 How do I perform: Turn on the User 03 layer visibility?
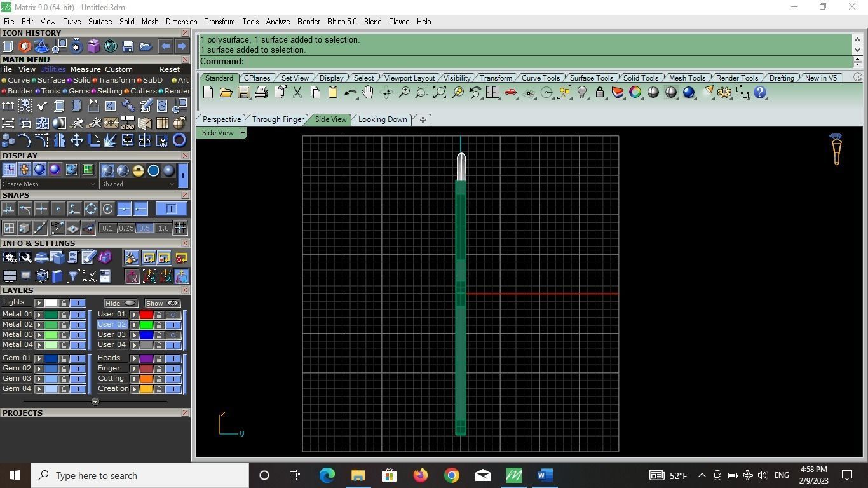point(173,335)
